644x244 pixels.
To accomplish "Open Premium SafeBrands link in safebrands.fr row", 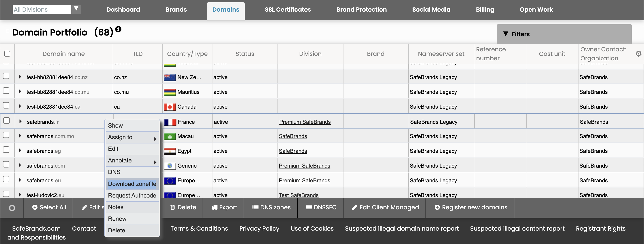I will point(305,122).
